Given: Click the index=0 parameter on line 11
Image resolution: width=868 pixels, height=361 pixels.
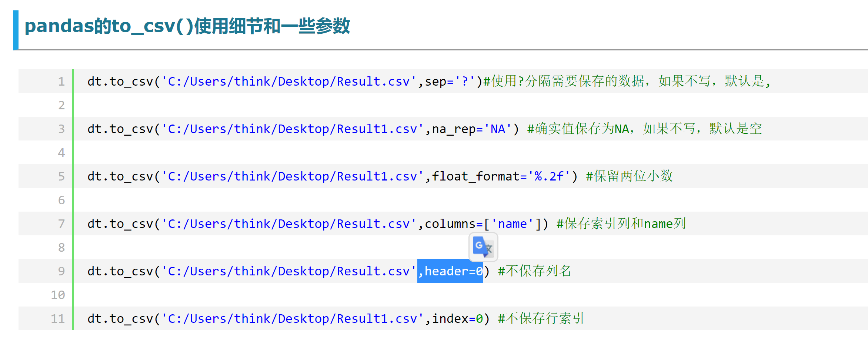Looking at the screenshot, I should point(457,318).
